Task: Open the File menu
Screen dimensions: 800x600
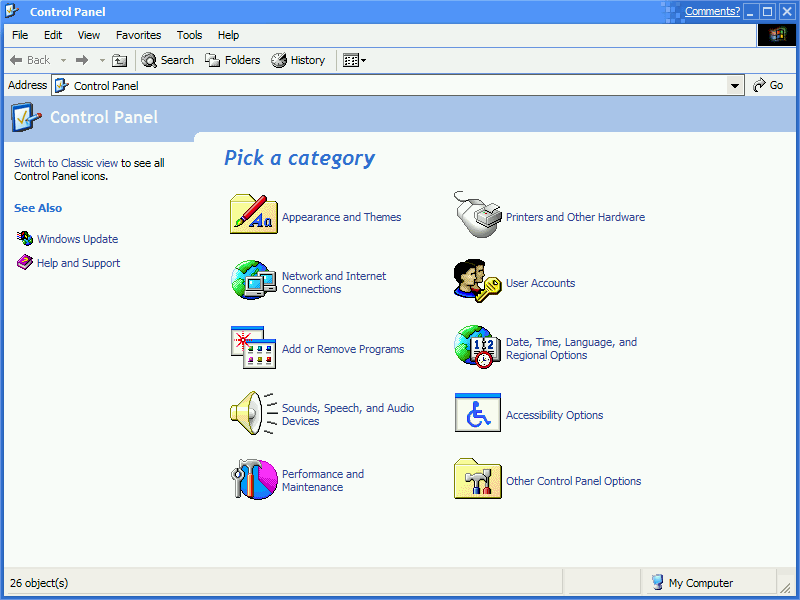Action: [20, 35]
